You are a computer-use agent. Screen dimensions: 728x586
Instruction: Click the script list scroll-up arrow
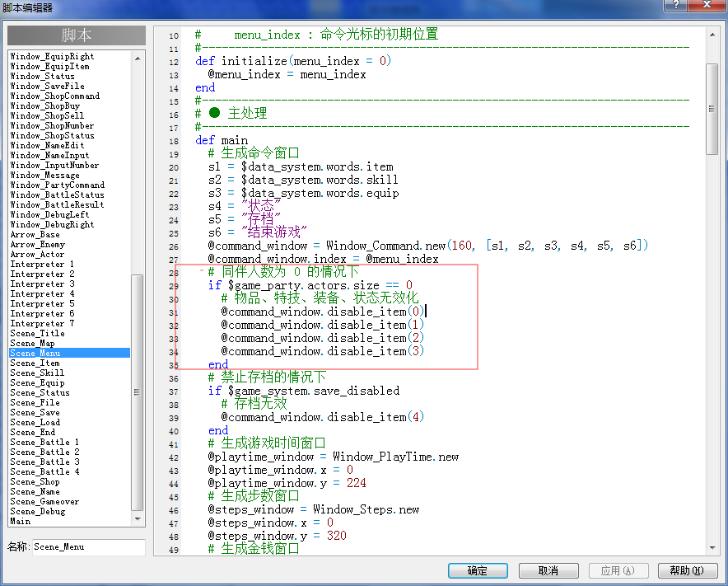point(138,58)
